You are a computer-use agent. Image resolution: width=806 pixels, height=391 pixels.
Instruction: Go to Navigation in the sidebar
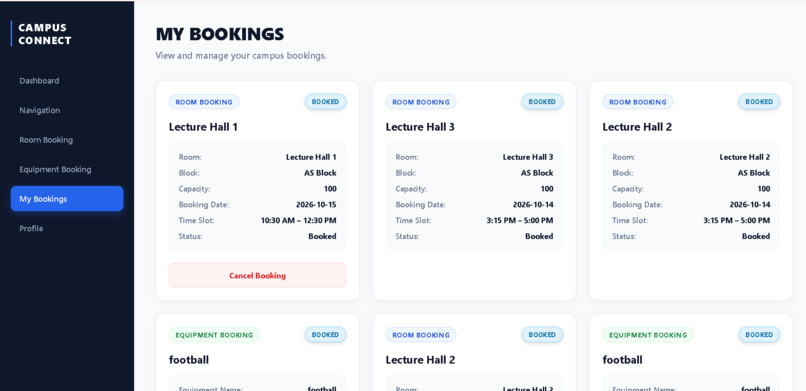click(x=67, y=110)
